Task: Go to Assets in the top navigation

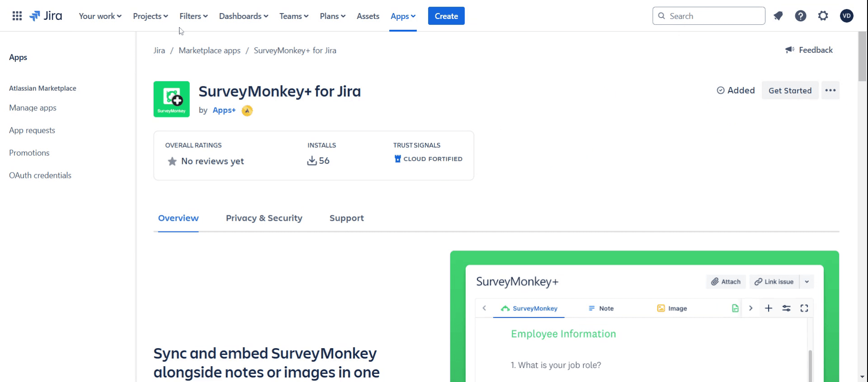Action: pos(368,16)
